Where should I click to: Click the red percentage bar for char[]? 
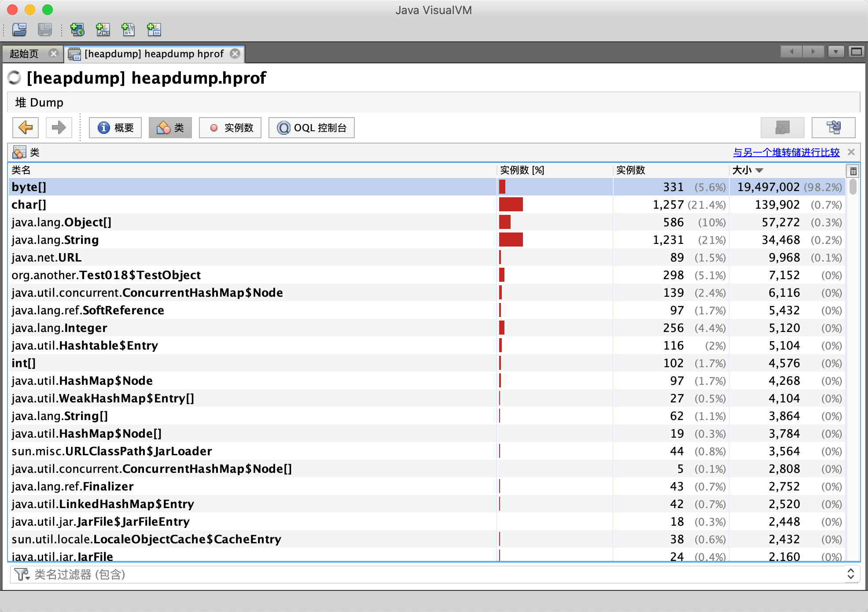[511, 204]
